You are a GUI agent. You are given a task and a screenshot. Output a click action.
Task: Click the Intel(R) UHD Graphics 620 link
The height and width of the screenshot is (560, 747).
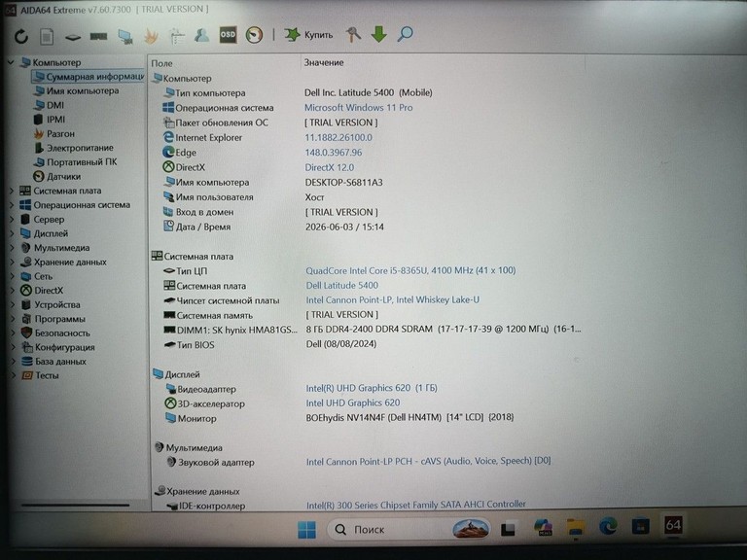coord(372,388)
